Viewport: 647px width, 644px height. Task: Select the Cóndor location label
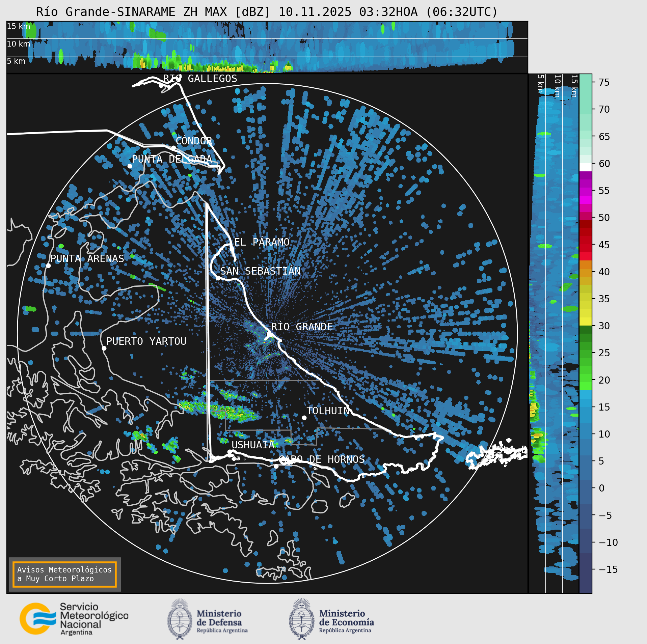coord(194,141)
